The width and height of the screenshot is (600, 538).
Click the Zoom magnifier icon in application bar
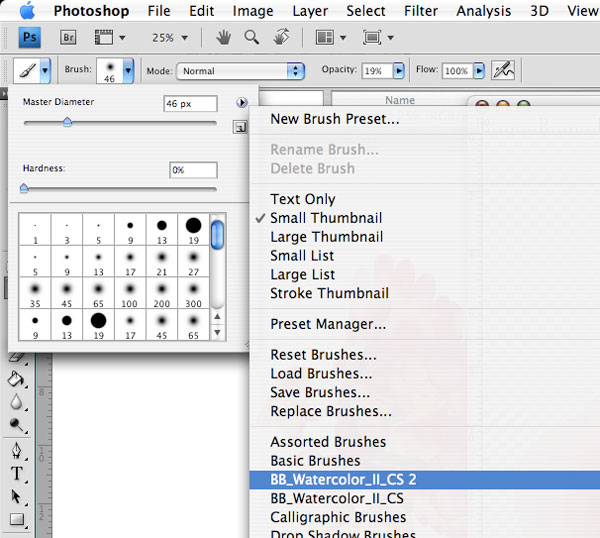[252, 38]
